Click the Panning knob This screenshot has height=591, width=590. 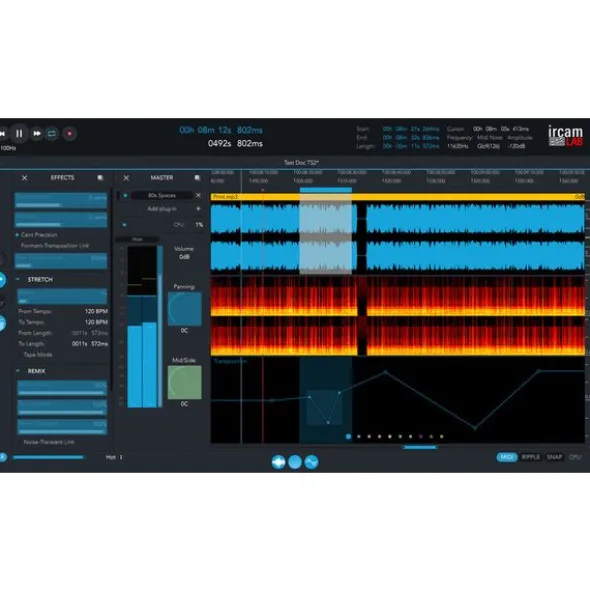(184, 309)
